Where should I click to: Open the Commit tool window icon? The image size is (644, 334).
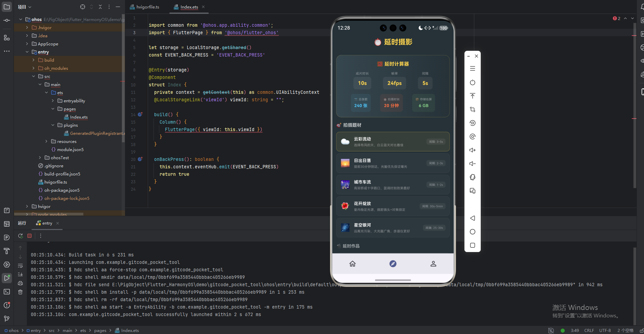click(x=7, y=20)
